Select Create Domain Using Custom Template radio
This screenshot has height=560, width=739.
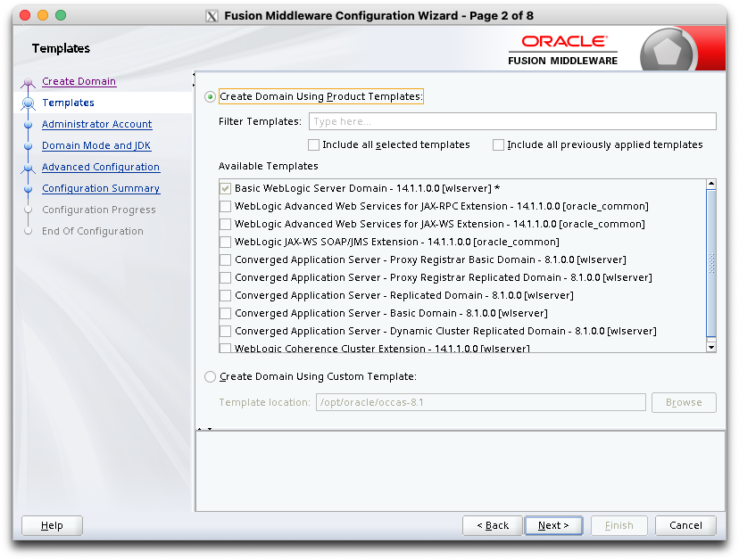(x=211, y=377)
